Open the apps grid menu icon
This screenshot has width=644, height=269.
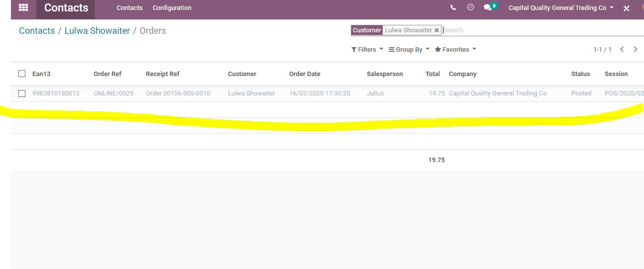23,7
